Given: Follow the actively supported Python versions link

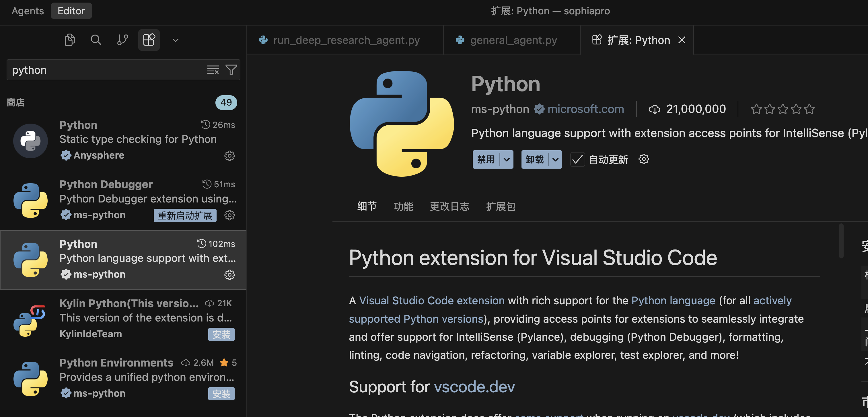Looking at the screenshot, I should pos(416,319).
